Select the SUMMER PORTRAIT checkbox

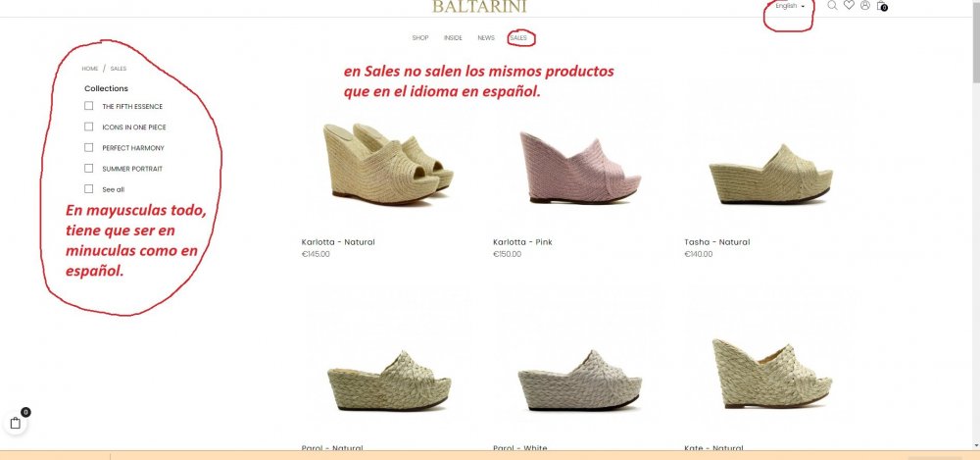click(89, 168)
